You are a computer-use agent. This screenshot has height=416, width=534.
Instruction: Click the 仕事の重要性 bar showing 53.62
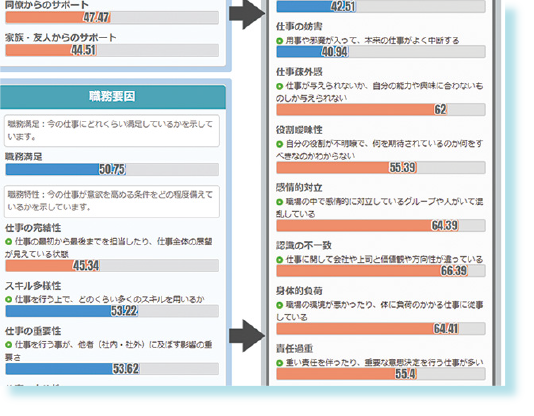pos(112,369)
